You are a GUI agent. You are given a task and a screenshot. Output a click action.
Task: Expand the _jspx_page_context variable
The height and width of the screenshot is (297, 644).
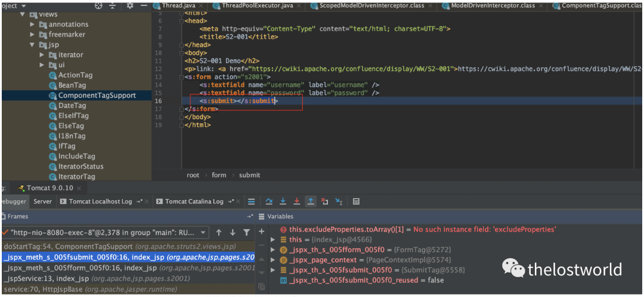click(273, 260)
